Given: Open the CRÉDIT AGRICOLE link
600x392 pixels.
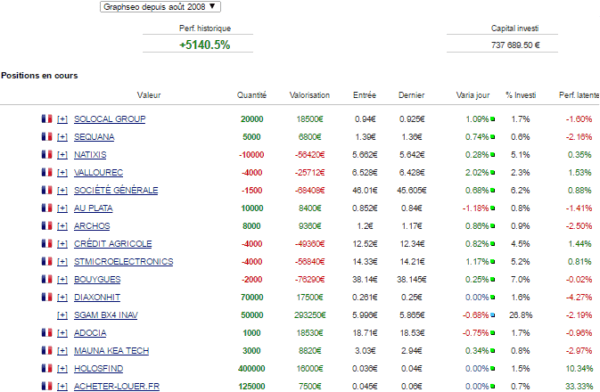Looking at the screenshot, I should 113,244.
